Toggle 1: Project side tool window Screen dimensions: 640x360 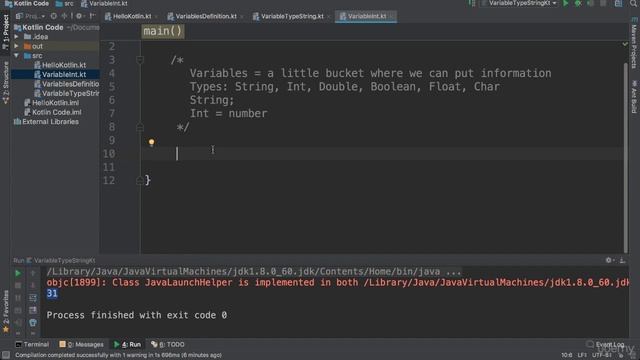tap(5, 32)
